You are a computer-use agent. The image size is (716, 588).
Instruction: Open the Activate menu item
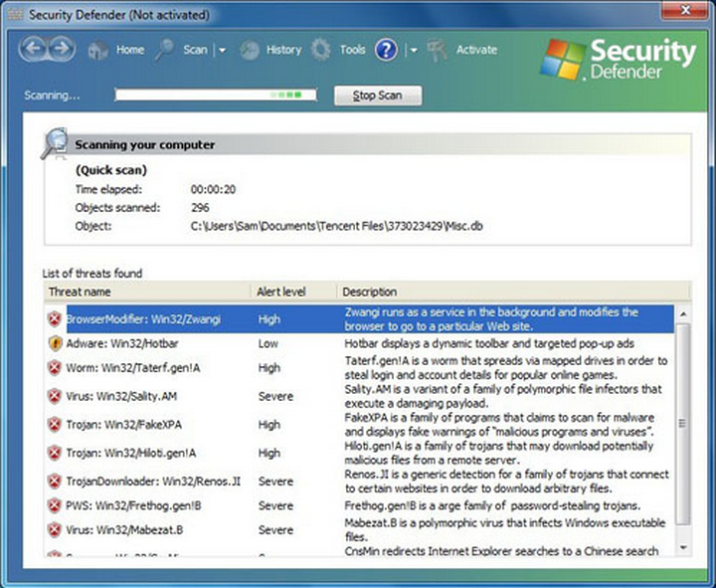point(476,50)
